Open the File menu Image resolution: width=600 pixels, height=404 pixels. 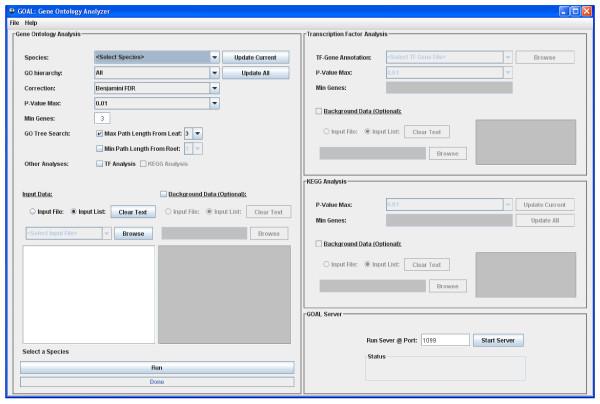(x=14, y=22)
